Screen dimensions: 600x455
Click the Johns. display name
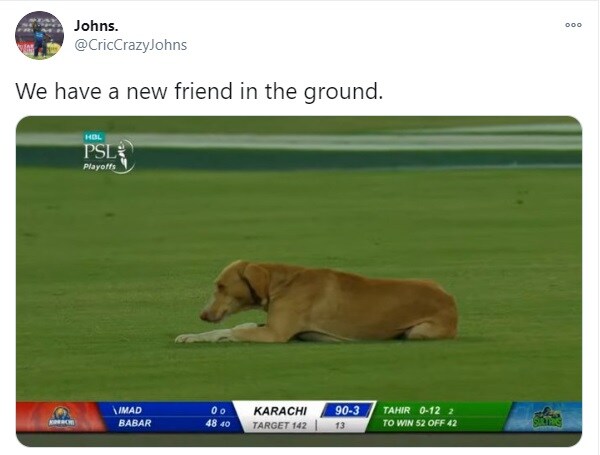coord(96,26)
